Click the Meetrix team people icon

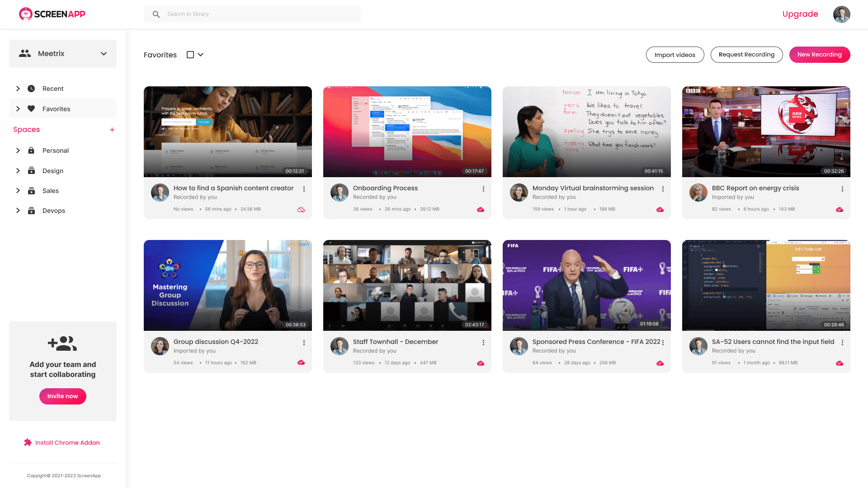coord(25,53)
